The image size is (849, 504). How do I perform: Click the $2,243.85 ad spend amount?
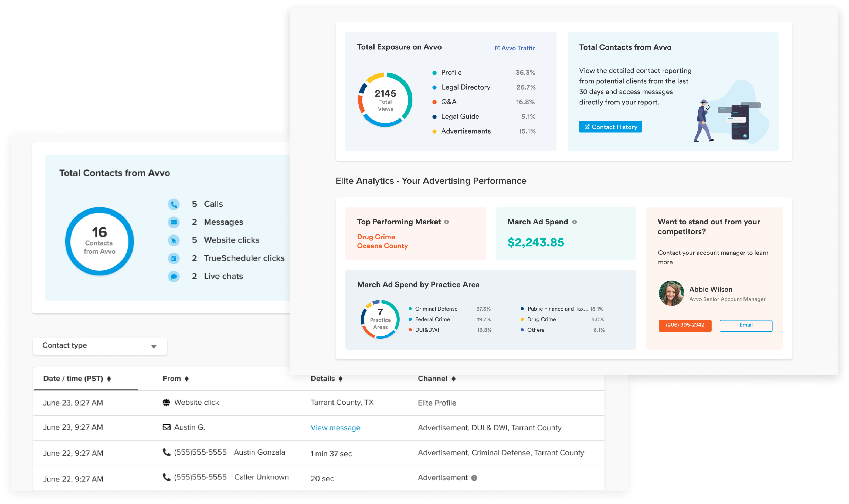535,242
